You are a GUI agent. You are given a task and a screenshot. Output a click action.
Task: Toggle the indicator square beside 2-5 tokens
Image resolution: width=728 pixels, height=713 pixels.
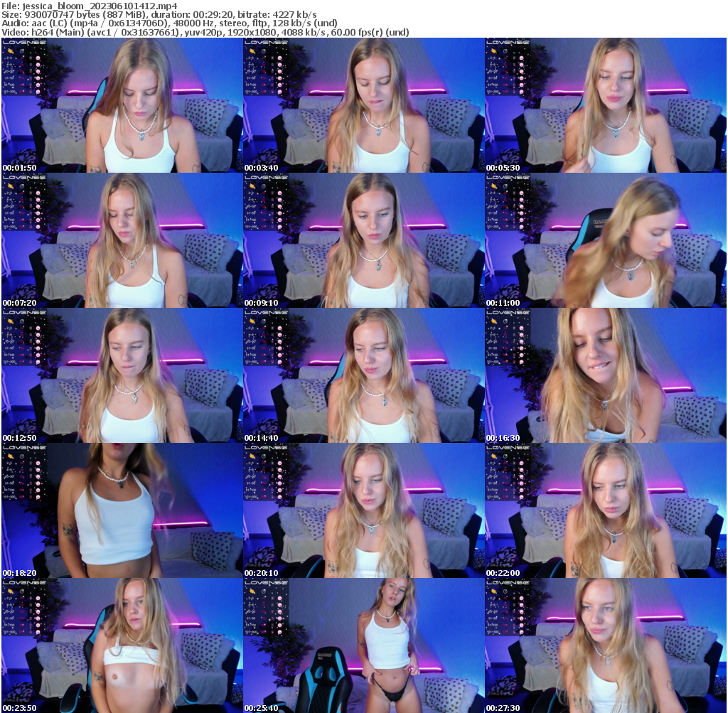pyautogui.click(x=31, y=58)
